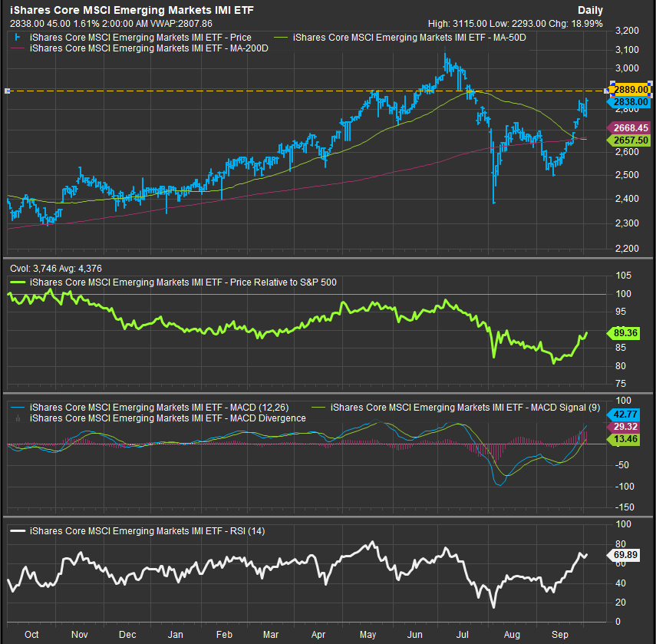Click the green 13.46 MACD signal tag
656x644 pixels.
tap(625, 439)
